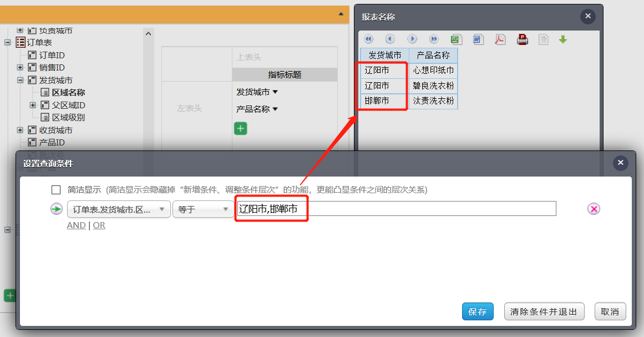
Task: Add a new row header field with green plus
Action: tap(240, 129)
